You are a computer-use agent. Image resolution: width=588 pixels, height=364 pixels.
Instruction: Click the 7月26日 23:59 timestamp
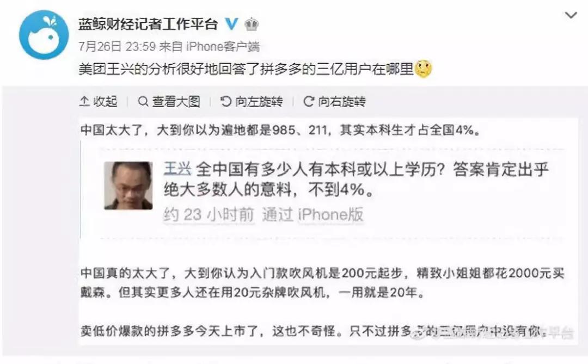click(x=117, y=46)
